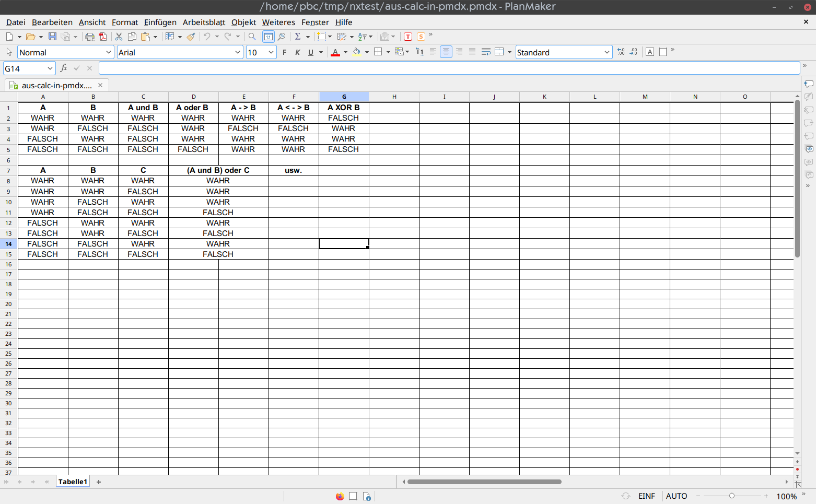This screenshot has height=504, width=816.
Task: Click the zoom slider handle
Action: tap(732, 496)
